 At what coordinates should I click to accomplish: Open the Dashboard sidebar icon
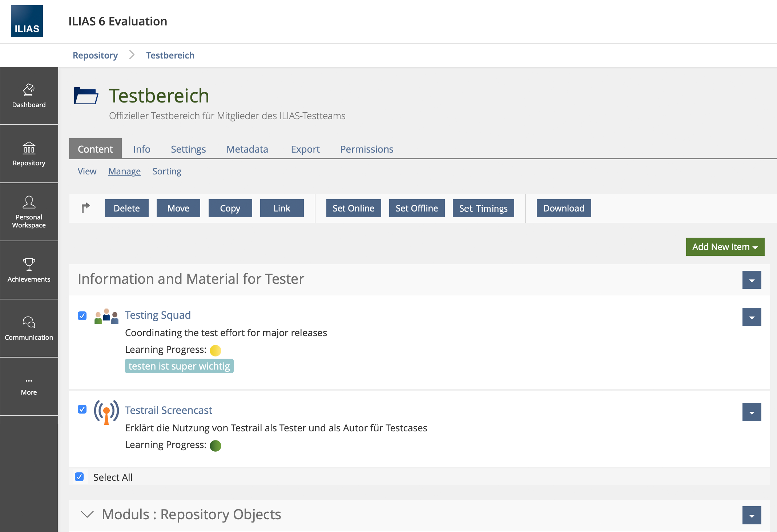[29, 90]
